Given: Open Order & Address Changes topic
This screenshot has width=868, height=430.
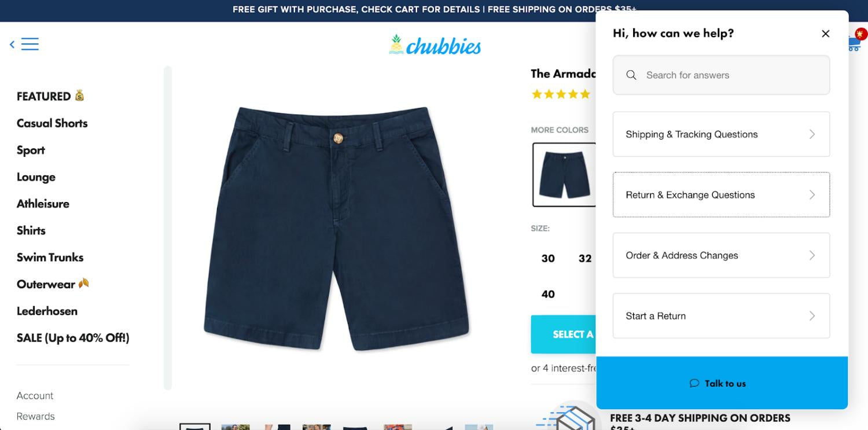Looking at the screenshot, I should 722,255.
